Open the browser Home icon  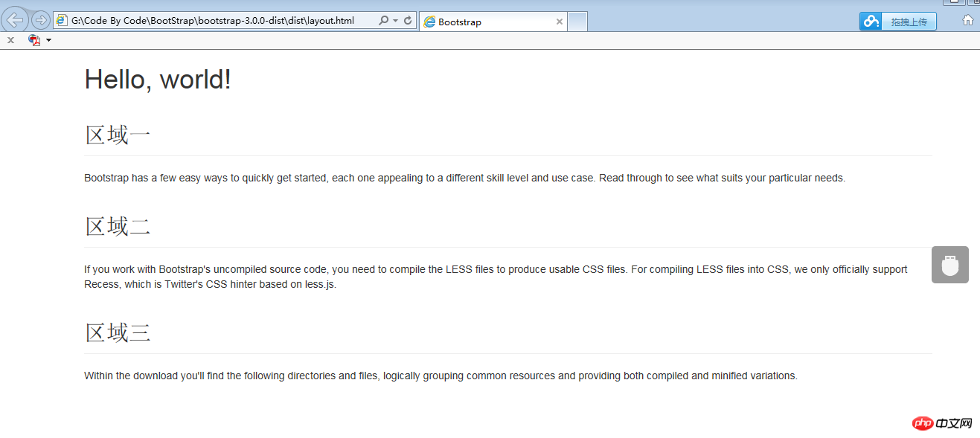click(968, 21)
